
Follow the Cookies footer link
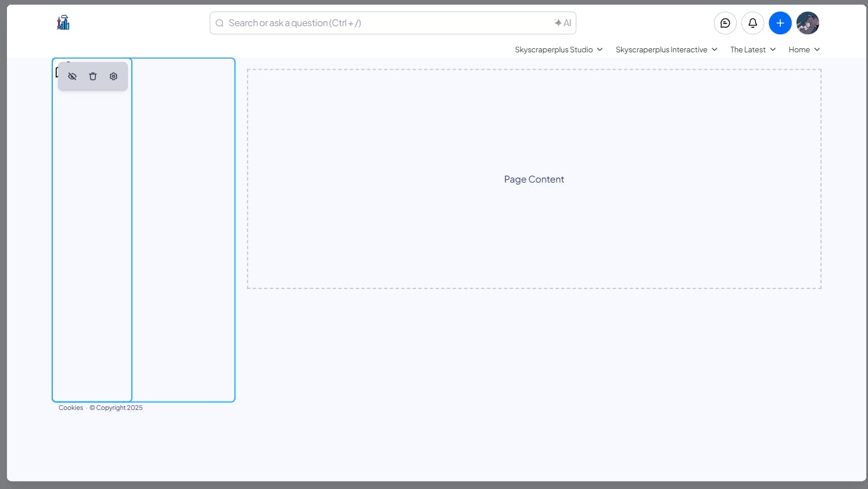point(71,408)
